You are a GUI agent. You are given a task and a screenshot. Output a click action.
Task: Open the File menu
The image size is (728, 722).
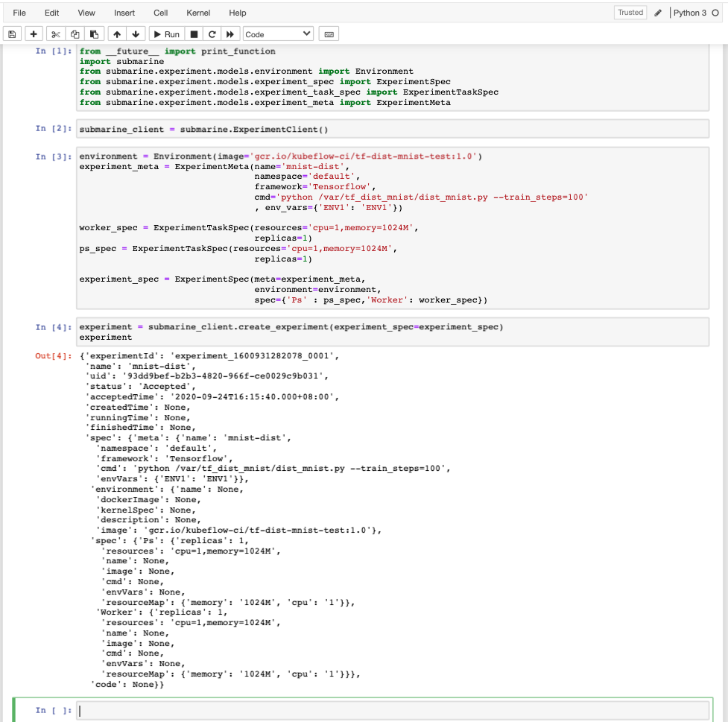19,13
